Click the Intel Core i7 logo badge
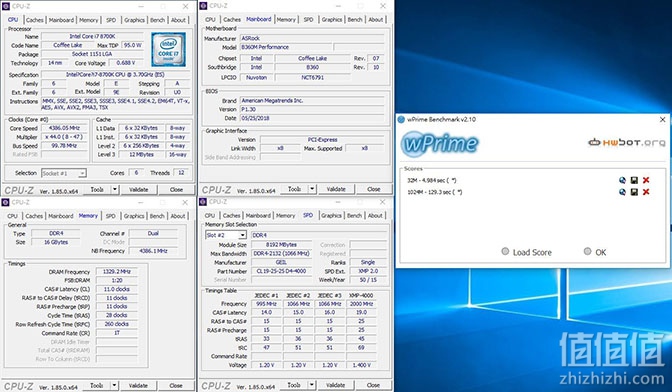 click(168, 49)
